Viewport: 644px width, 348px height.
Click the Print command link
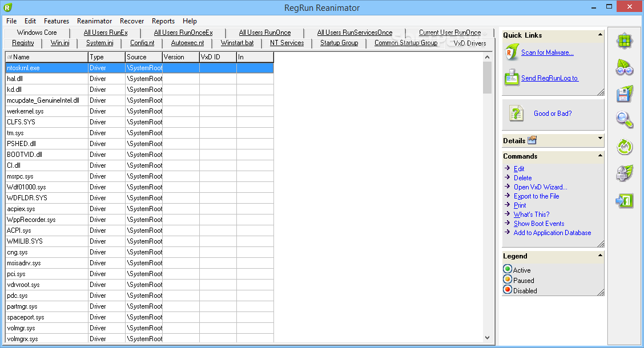pyautogui.click(x=520, y=205)
